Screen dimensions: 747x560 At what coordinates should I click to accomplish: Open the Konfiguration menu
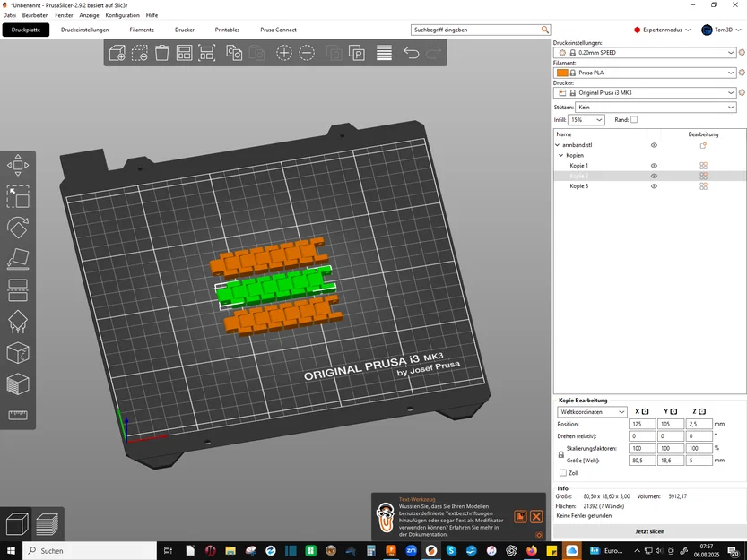[x=123, y=15]
